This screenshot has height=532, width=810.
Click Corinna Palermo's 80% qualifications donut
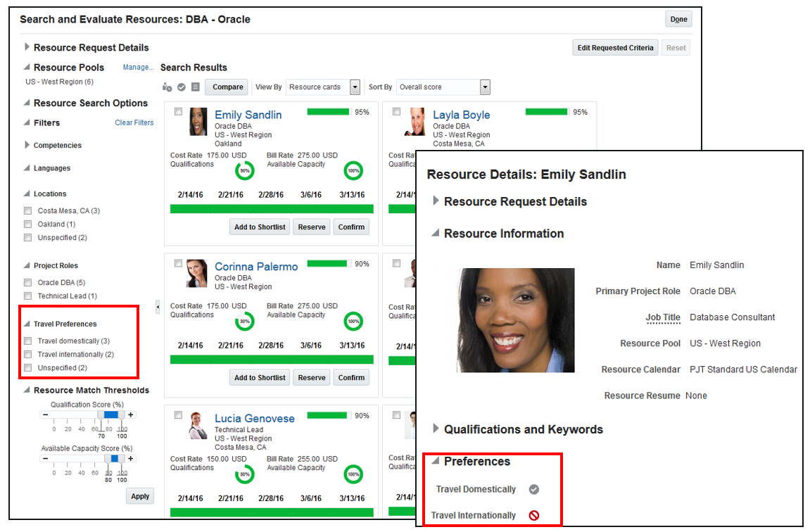(x=244, y=322)
